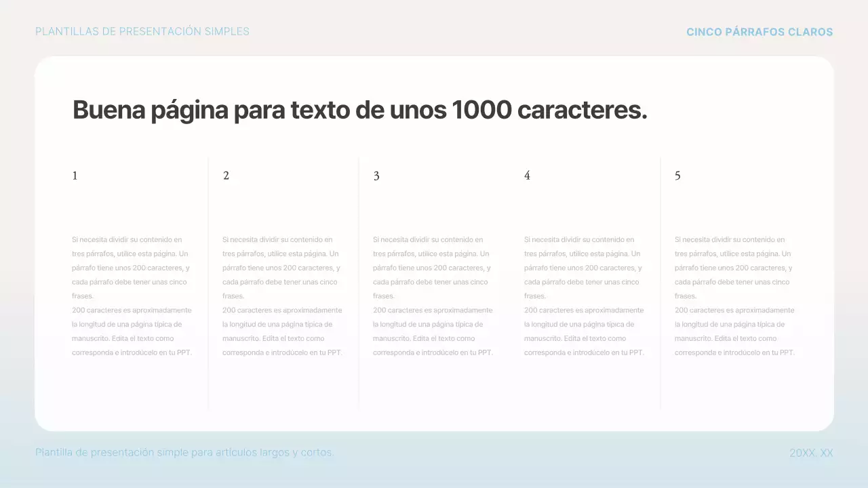This screenshot has width=868, height=488.
Task: Select the number 3 column heading
Action: tap(376, 176)
